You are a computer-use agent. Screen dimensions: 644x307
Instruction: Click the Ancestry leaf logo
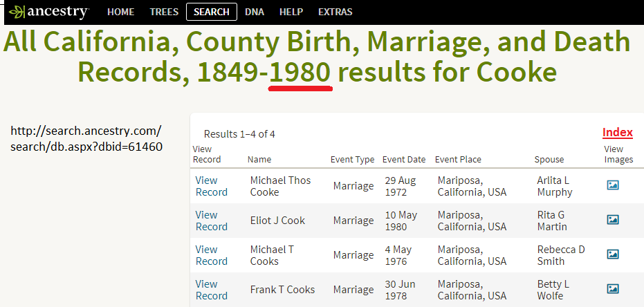pyautogui.click(x=17, y=12)
